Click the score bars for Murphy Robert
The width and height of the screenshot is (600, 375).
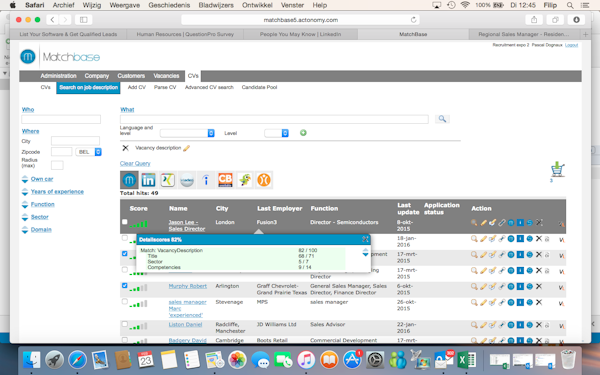tap(139, 288)
